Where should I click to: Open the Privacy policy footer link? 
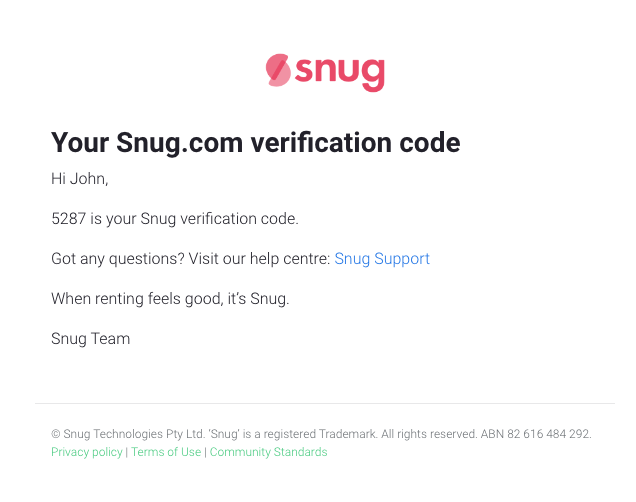tap(87, 452)
